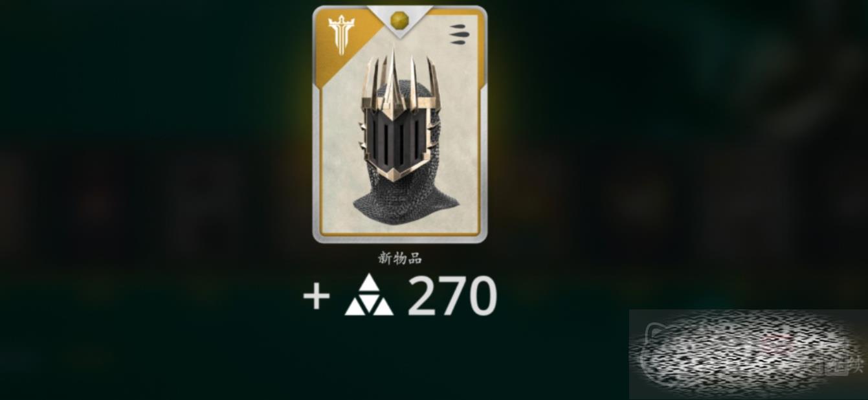Click the white faction emblem on the card

tap(340, 34)
